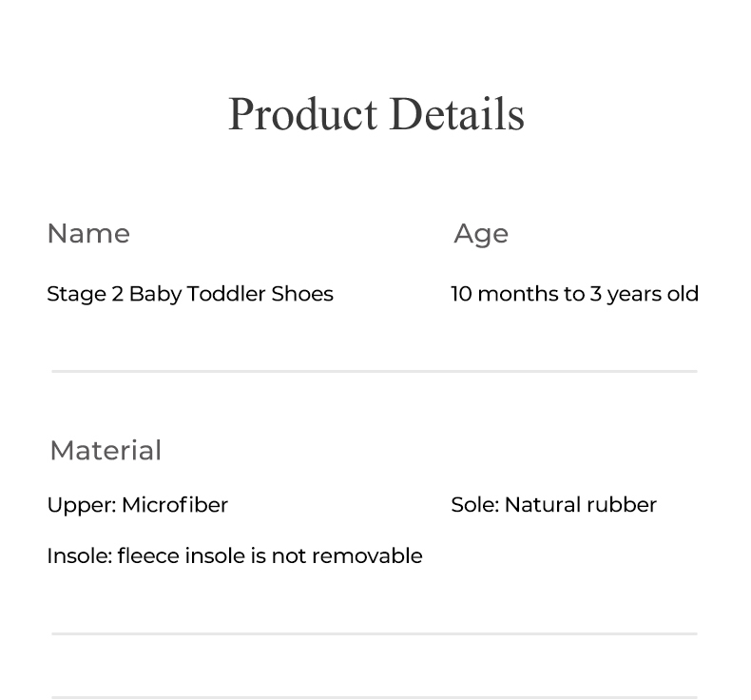Click the word "Product" in the title
Image resolution: width=751 pixels, height=700 pixels.
[302, 114]
